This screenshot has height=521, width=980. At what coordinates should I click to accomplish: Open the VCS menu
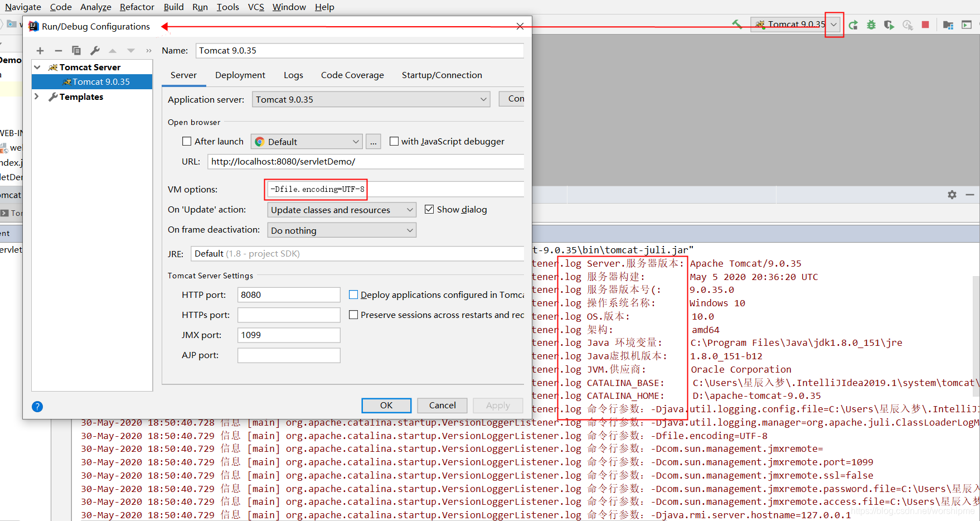[x=256, y=7]
